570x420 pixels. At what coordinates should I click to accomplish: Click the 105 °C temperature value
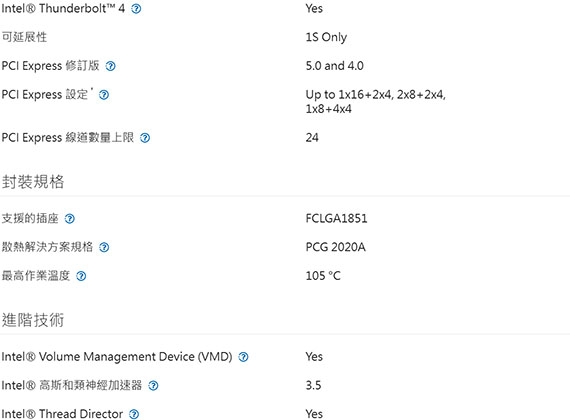(x=323, y=276)
